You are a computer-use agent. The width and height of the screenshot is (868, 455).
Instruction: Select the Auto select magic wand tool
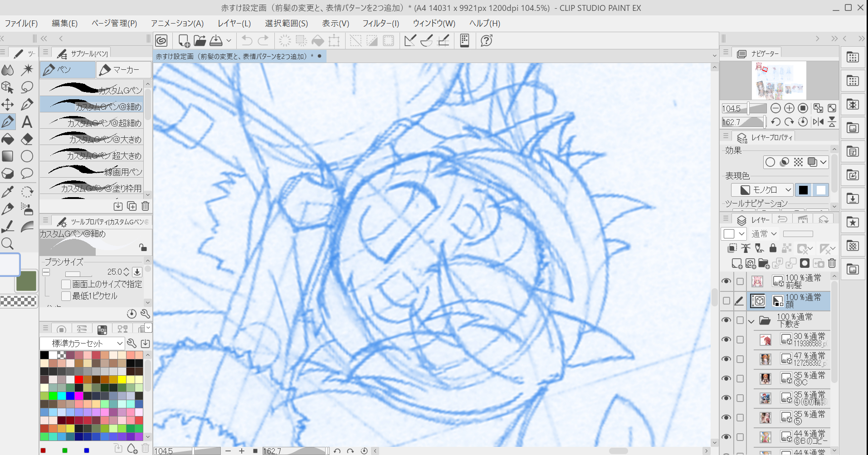tap(27, 69)
